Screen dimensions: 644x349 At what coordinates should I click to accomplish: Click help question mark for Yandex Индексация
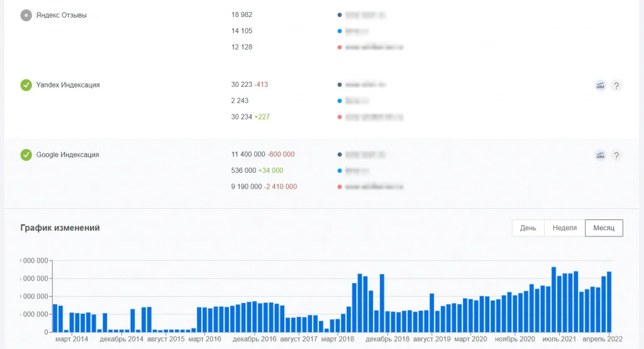click(x=616, y=86)
